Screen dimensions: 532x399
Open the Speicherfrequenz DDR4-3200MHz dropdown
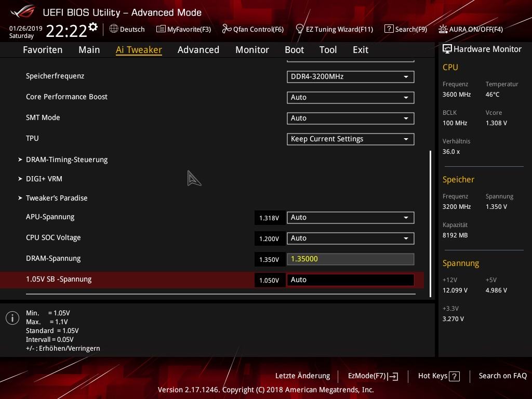click(x=351, y=77)
